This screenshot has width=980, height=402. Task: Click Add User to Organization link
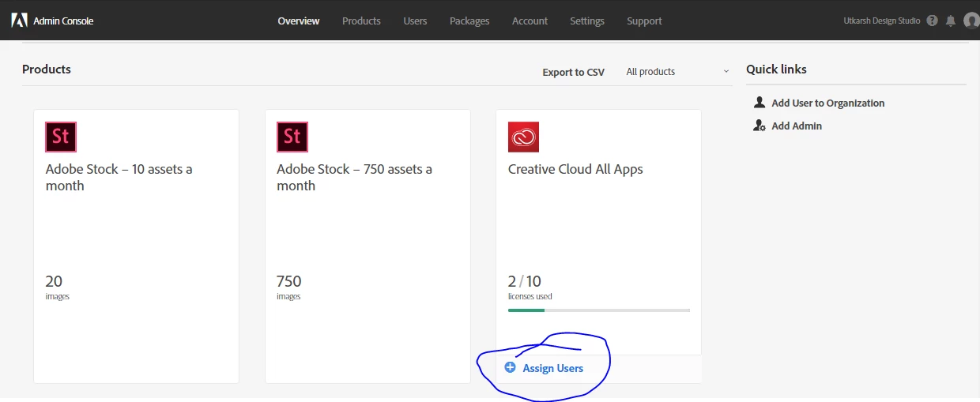coord(828,103)
